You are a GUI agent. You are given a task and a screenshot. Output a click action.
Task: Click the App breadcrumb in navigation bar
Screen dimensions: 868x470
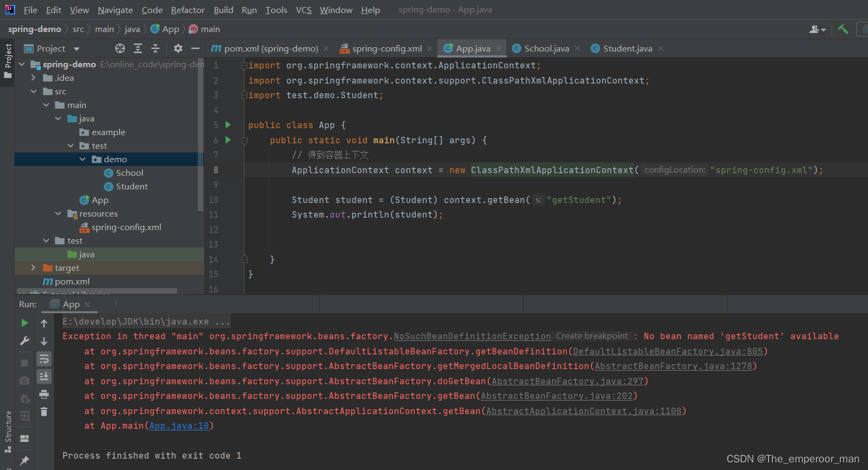coord(165,29)
